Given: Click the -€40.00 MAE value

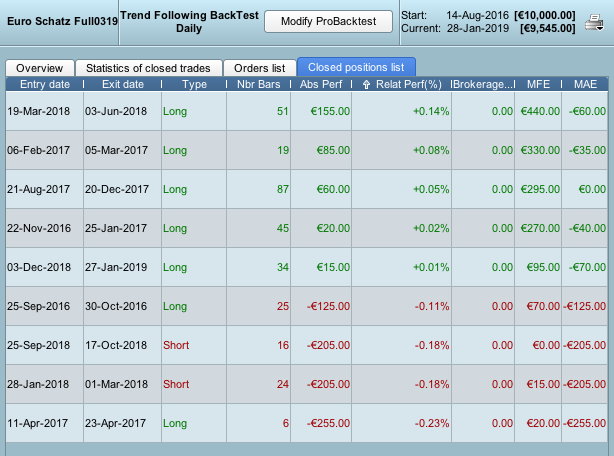Looking at the screenshot, I should tap(587, 228).
